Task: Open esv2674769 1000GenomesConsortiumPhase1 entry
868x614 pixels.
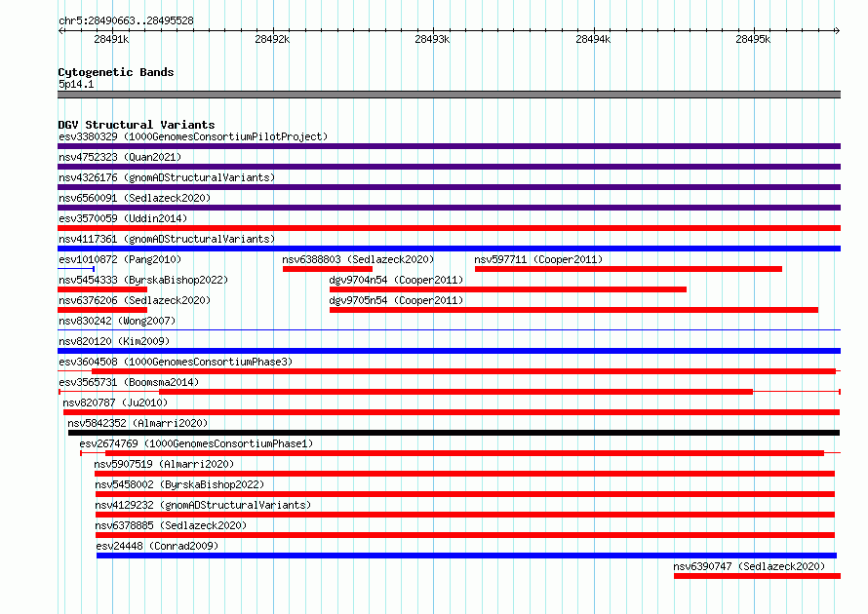Action: pyautogui.click(x=196, y=443)
